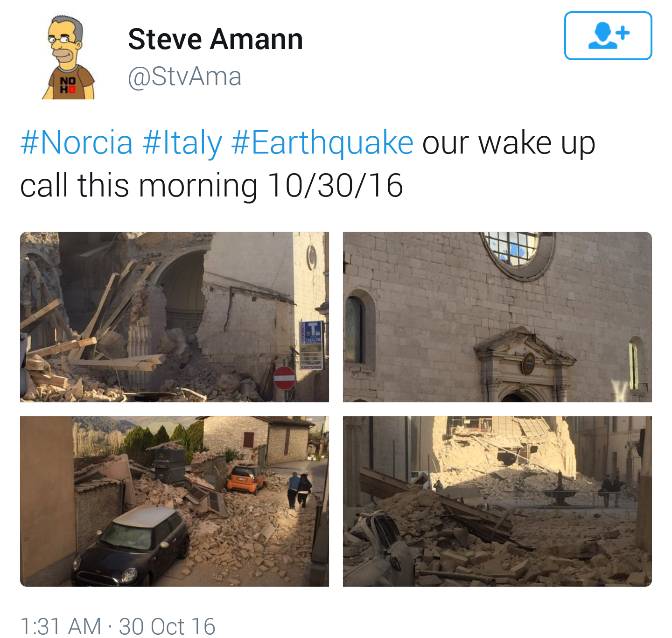Screen dimensions: 672x638
Task: Open Steve Amann's cartoon avatar
Action: click(69, 57)
